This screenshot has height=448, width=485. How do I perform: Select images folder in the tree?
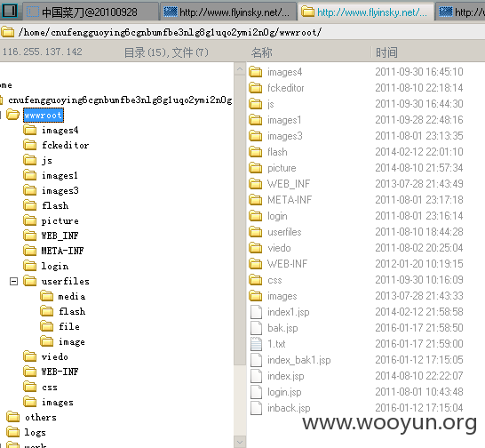58,402
